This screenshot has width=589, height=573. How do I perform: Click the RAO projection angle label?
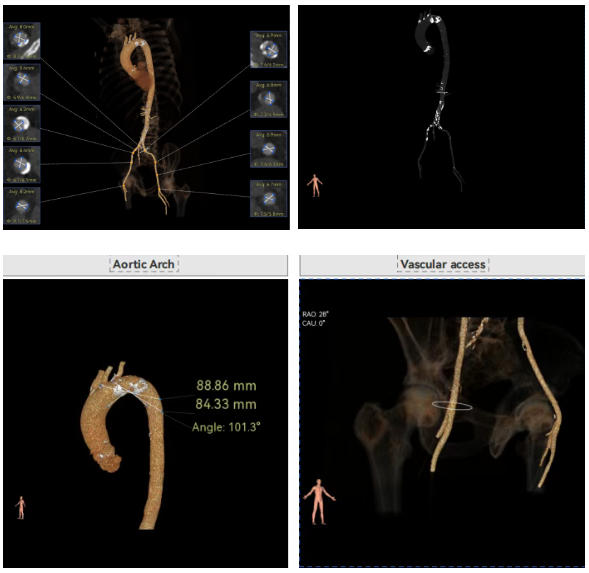pos(315,314)
